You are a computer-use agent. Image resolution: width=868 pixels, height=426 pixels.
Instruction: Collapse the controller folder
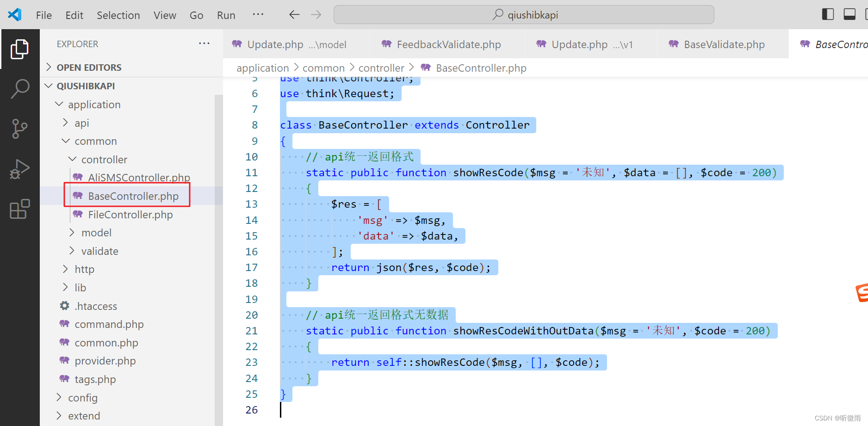[127, 160]
